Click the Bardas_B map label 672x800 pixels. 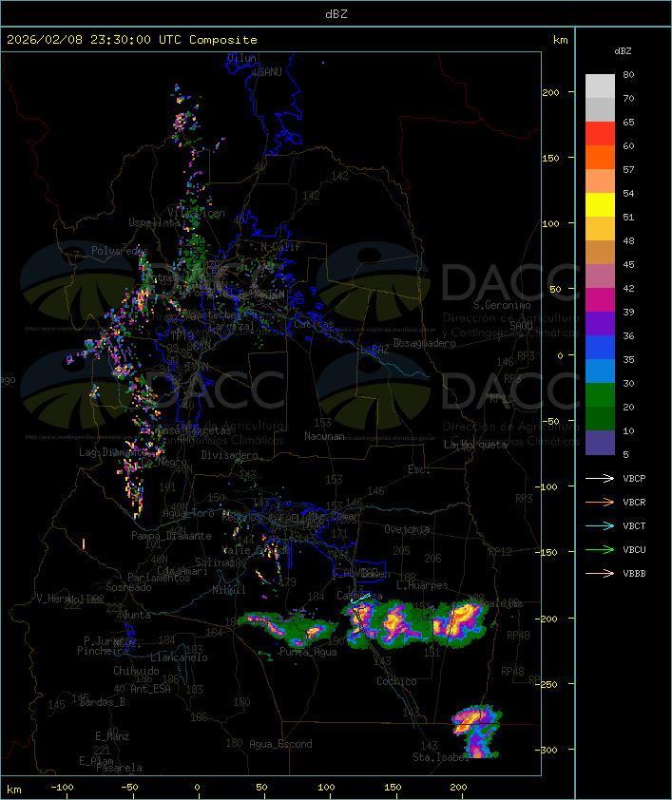click(102, 702)
